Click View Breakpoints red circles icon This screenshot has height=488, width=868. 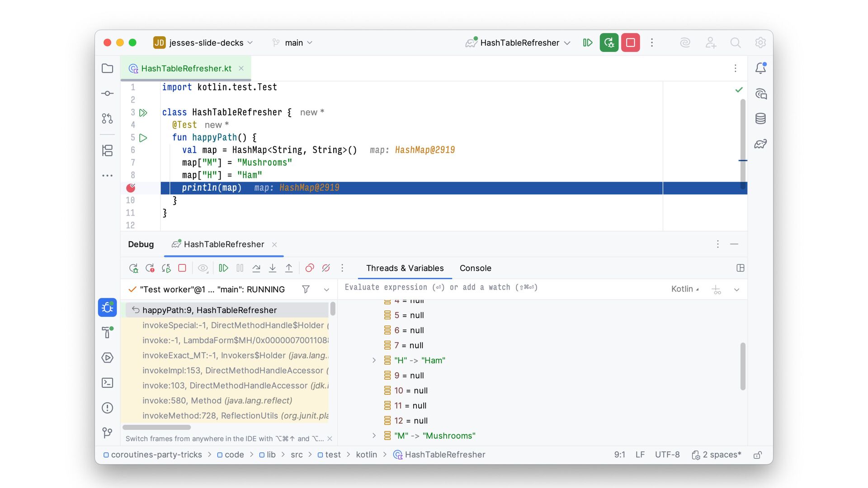(x=310, y=268)
